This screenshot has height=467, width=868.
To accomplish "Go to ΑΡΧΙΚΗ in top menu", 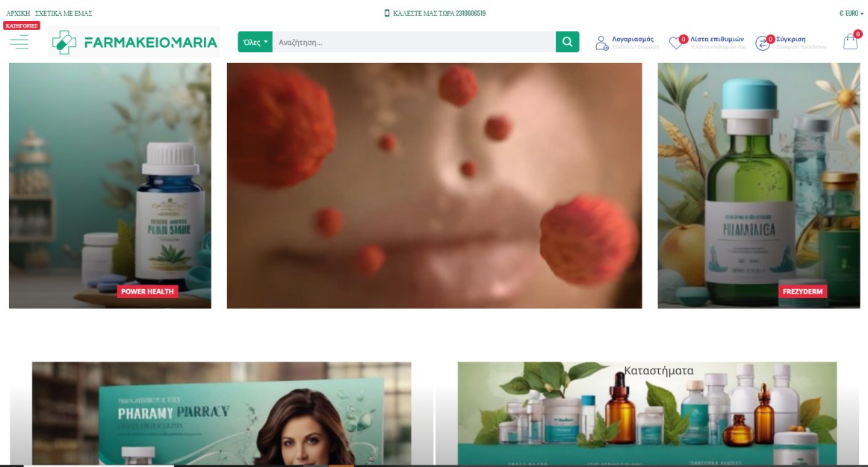I will [x=18, y=13].
